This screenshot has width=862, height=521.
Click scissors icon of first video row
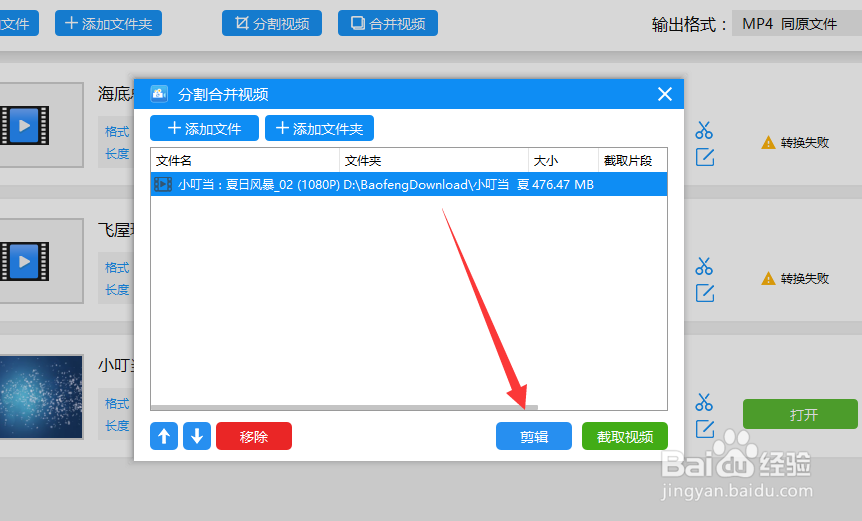click(x=704, y=131)
